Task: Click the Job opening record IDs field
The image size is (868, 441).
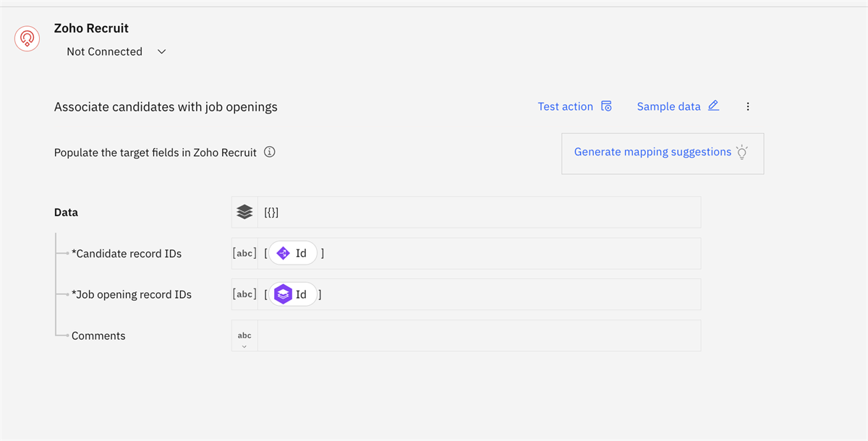Action: coord(506,294)
